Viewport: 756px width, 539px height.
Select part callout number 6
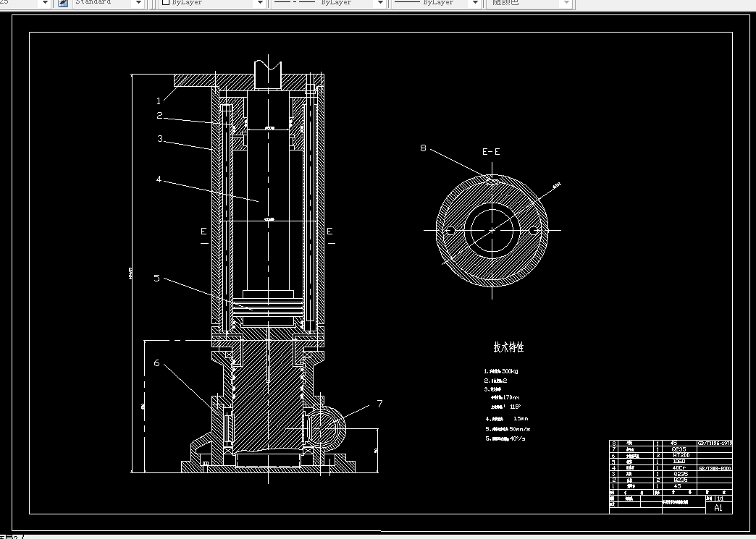tap(156, 362)
